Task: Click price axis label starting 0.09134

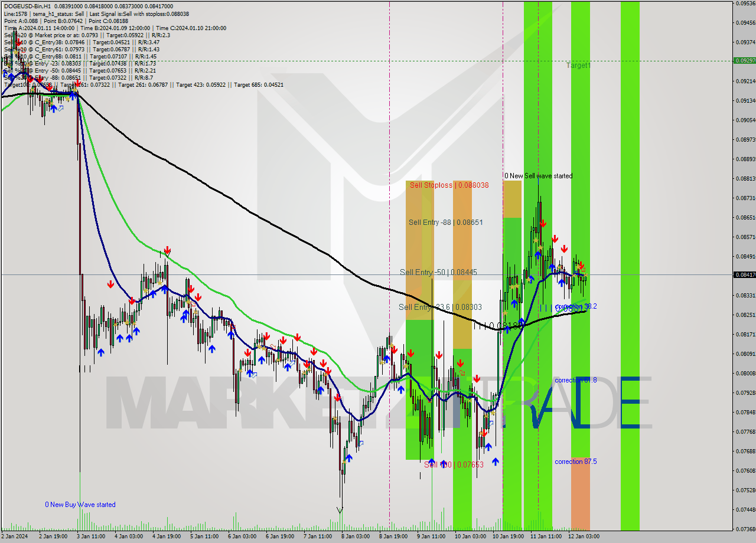Action: click(745, 101)
